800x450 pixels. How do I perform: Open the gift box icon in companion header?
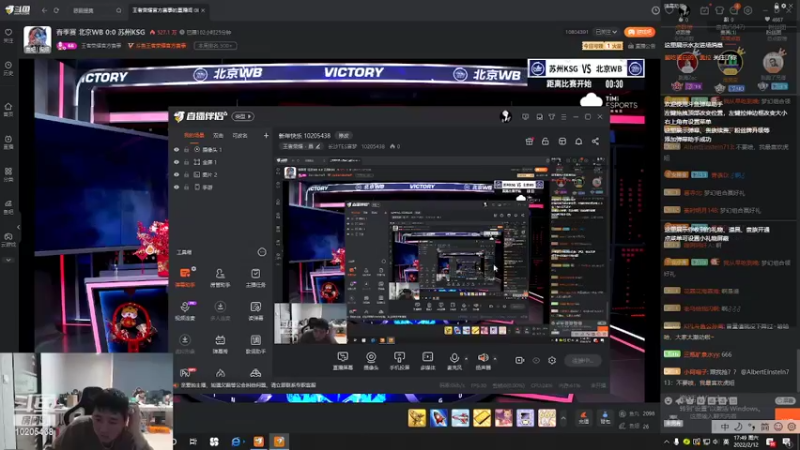point(530,141)
